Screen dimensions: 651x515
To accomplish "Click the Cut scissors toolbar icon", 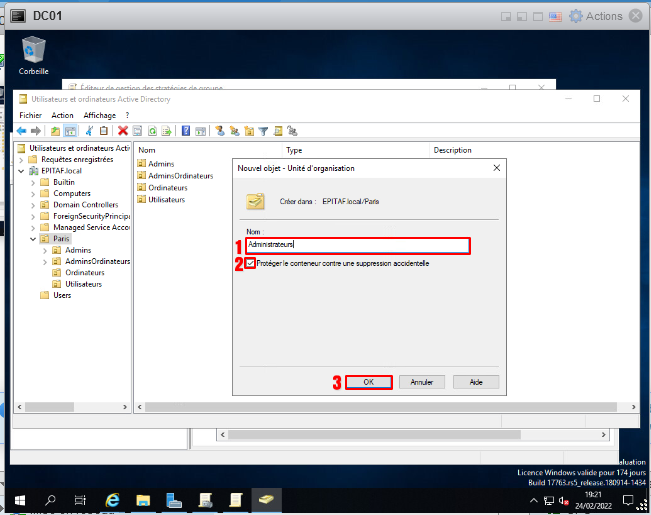I will (90, 131).
